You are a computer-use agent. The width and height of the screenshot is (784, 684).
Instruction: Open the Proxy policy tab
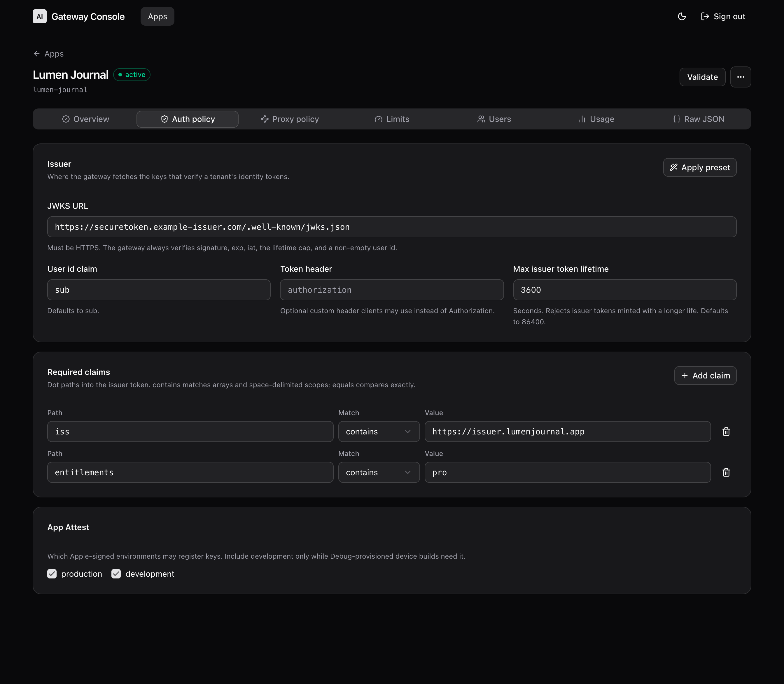290,119
